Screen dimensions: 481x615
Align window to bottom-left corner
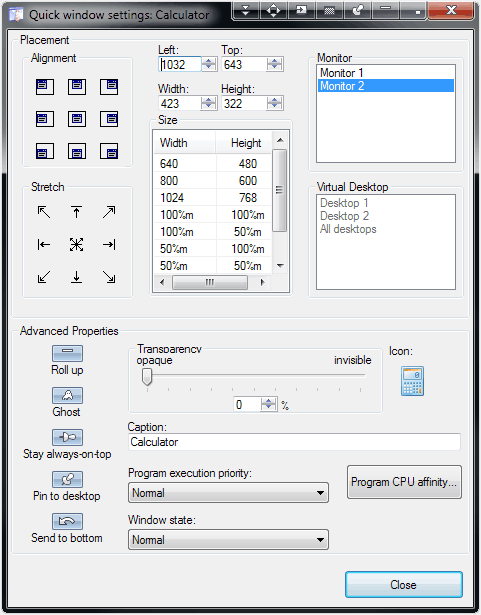click(45, 151)
